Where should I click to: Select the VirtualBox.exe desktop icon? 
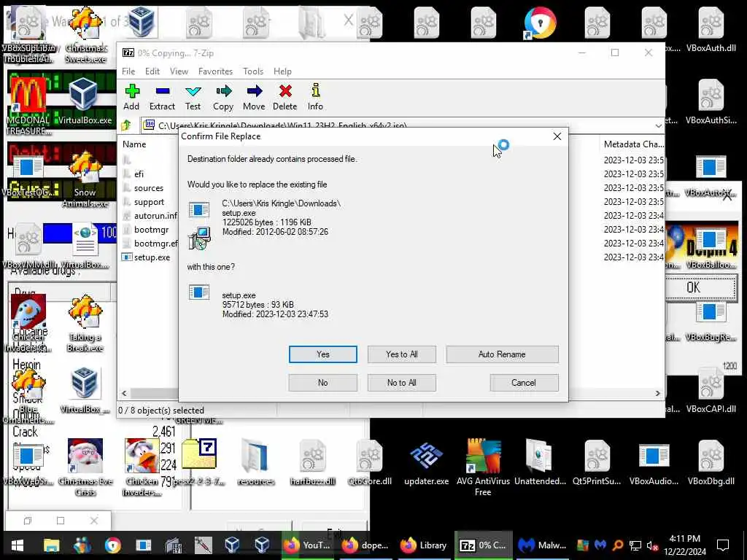[x=85, y=101]
